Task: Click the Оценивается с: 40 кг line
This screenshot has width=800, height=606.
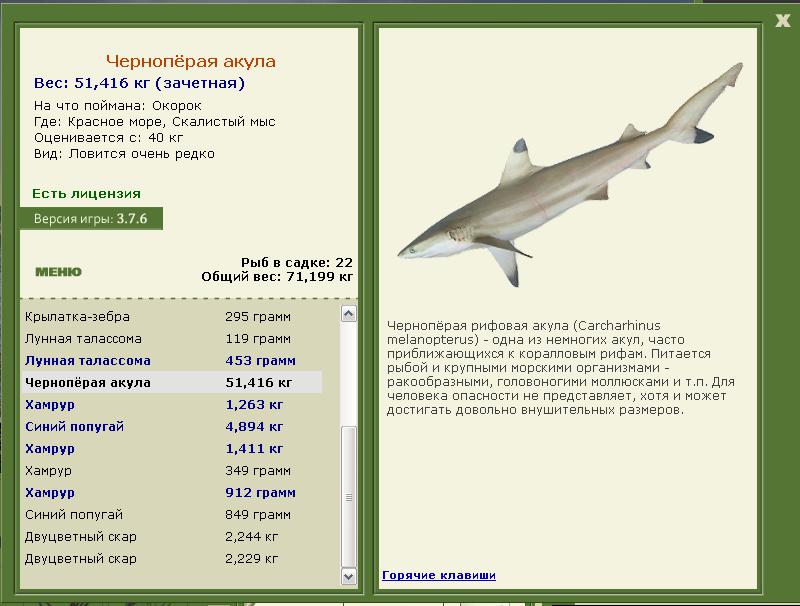Action: (x=108, y=138)
